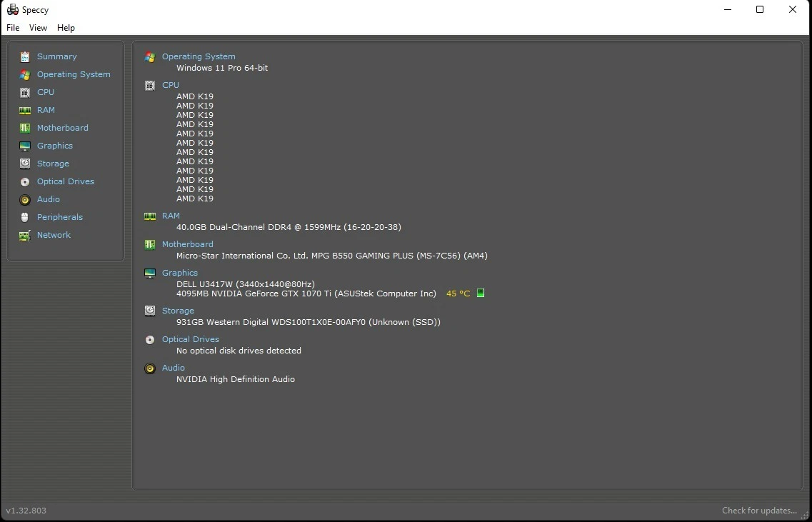Click the Summary clipboard icon in sidebar

coord(25,57)
